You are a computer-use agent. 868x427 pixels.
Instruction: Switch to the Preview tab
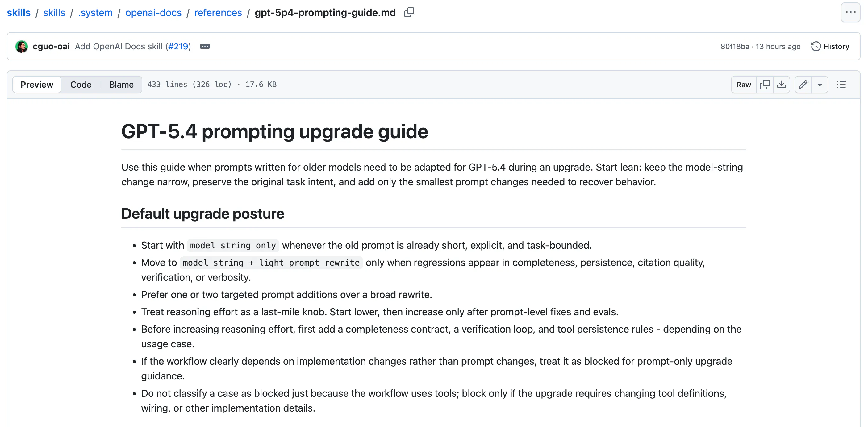(37, 85)
